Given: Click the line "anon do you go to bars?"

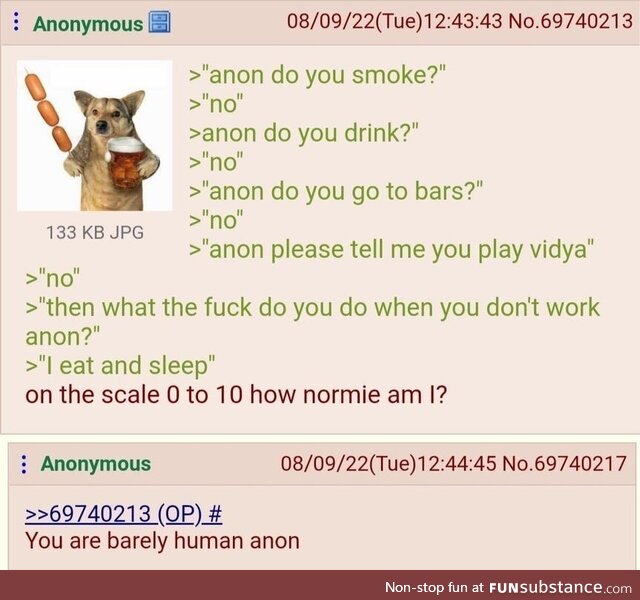Looking at the screenshot, I should (336, 191).
